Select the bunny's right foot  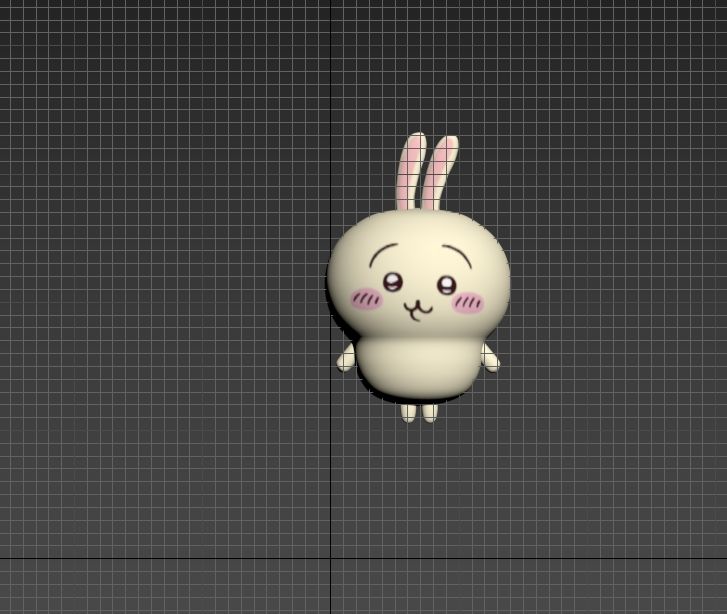point(430,412)
